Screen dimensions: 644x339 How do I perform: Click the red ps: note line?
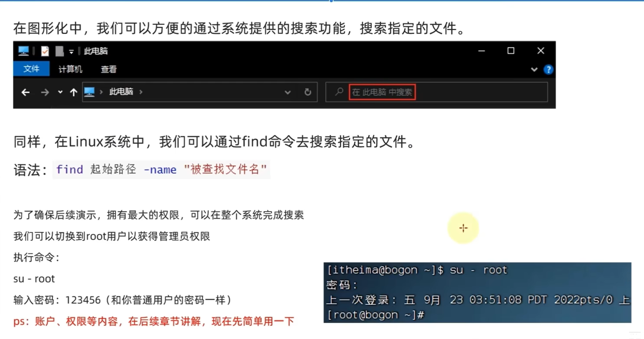point(154,321)
